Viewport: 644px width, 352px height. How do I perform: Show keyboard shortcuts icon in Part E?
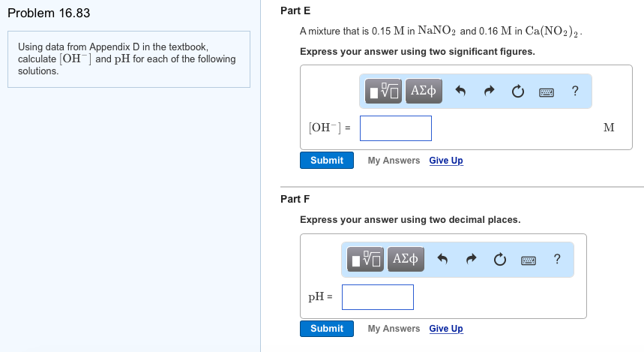547,92
